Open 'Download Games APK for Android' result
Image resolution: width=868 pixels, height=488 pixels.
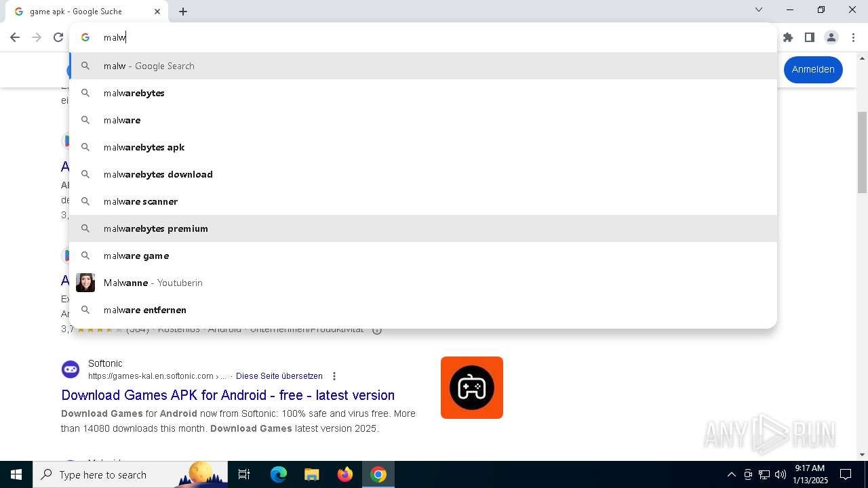pyautogui.click(x=228, y=395)
